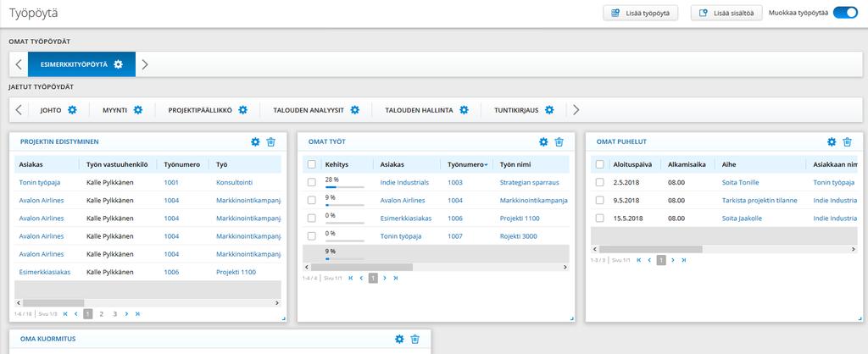Switch to the Projektipäällikkö shared desktop
Screen dimensions: 868x354
tap(200, 110)
